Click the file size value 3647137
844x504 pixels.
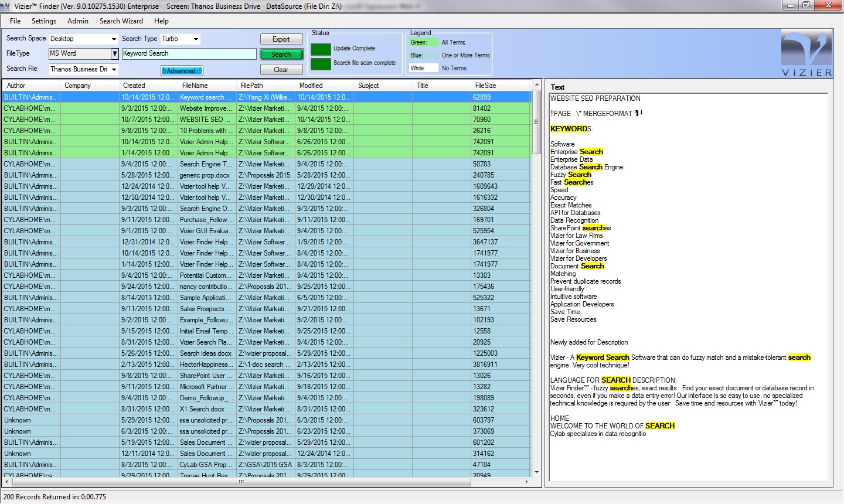[485, 242]
